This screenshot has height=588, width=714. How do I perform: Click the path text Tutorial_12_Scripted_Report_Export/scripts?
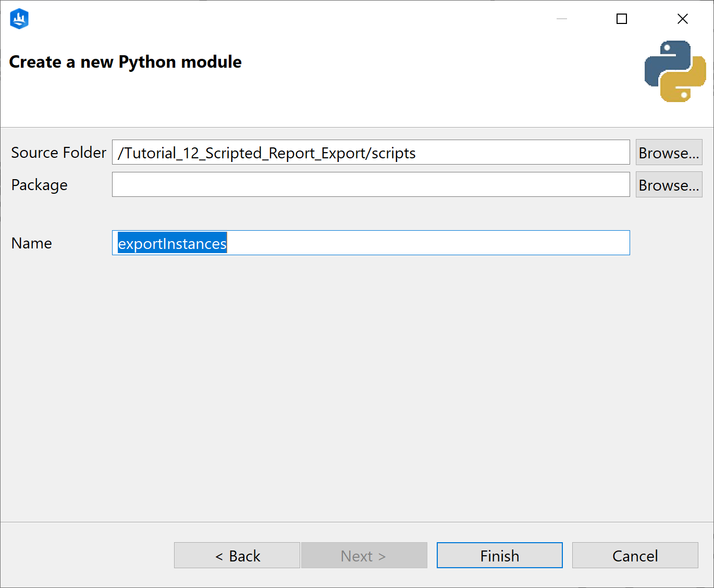click(266, 152)
